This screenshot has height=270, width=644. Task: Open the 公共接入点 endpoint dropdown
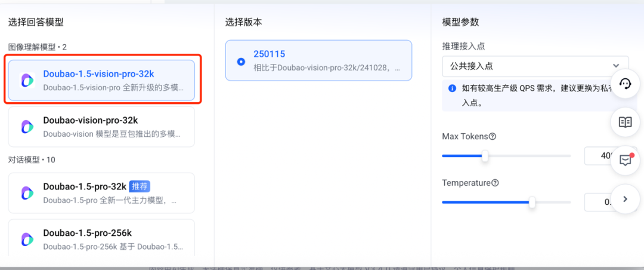click(x=535, y=66)
